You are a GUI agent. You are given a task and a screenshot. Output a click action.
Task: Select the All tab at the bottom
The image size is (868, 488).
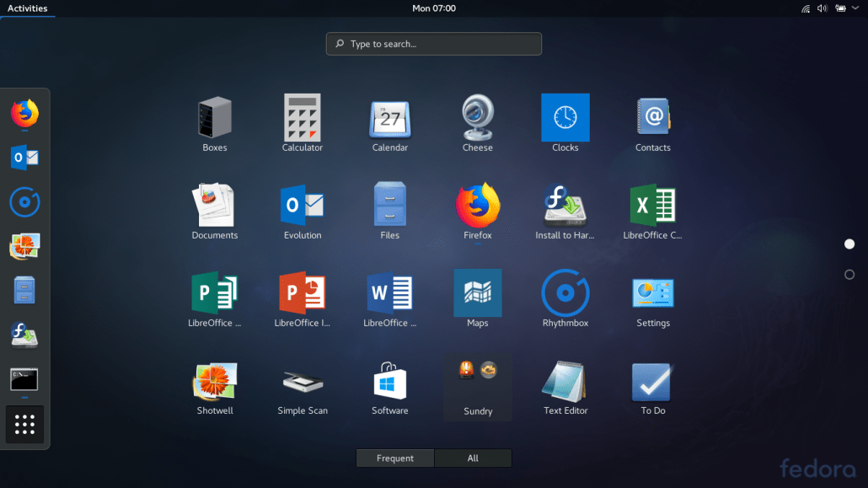(473, 458)
